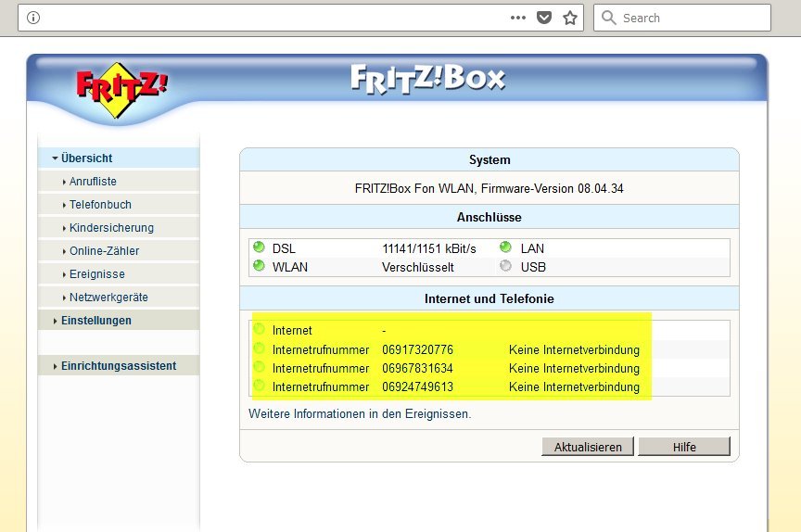Click the grey USB status LED

[x=506, y=265]
